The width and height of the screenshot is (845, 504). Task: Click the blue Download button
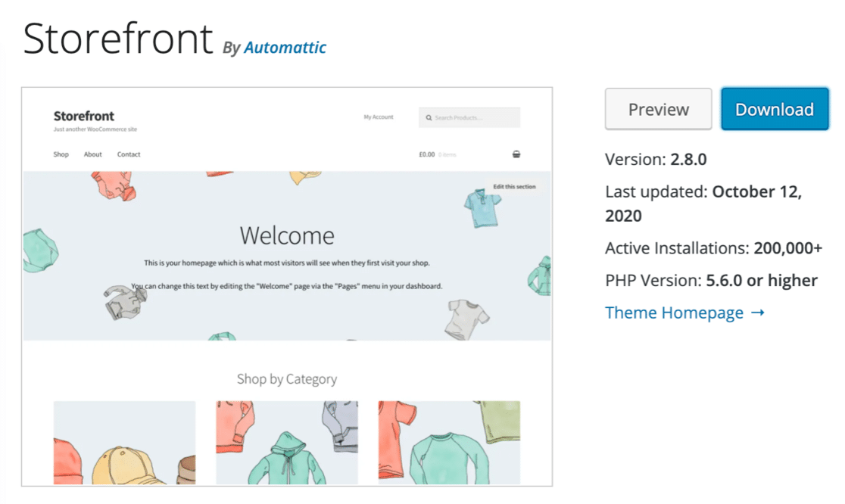[775, 109]
